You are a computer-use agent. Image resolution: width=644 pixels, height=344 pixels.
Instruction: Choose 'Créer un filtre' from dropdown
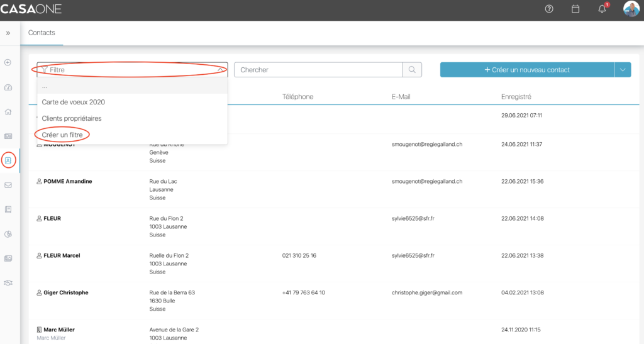[x=62, y=135]
